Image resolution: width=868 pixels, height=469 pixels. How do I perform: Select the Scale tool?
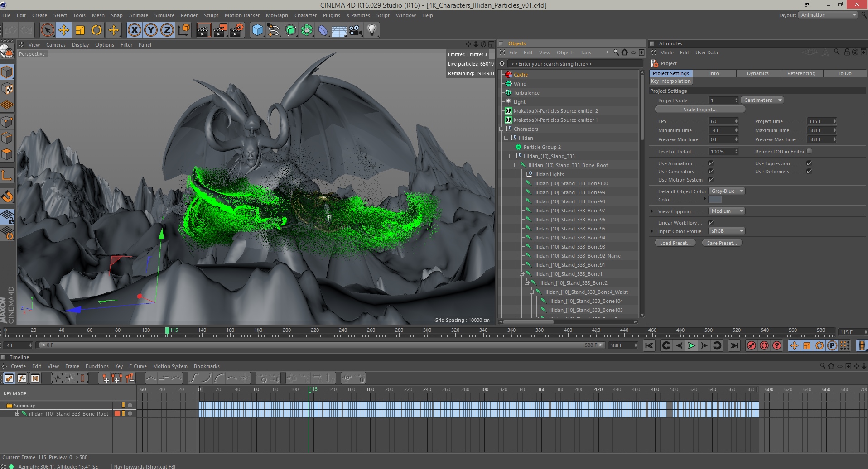coord(80,30)
